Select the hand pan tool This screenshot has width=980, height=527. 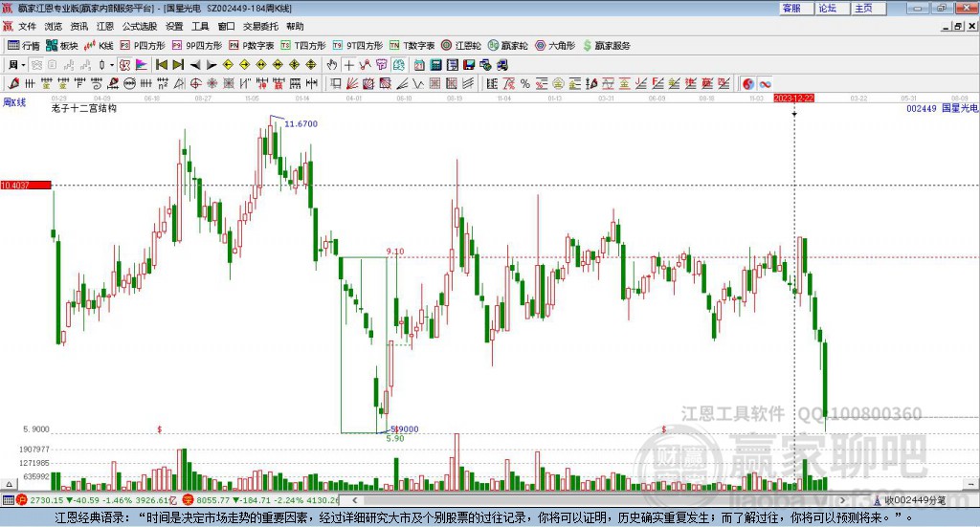click(332, 65)
